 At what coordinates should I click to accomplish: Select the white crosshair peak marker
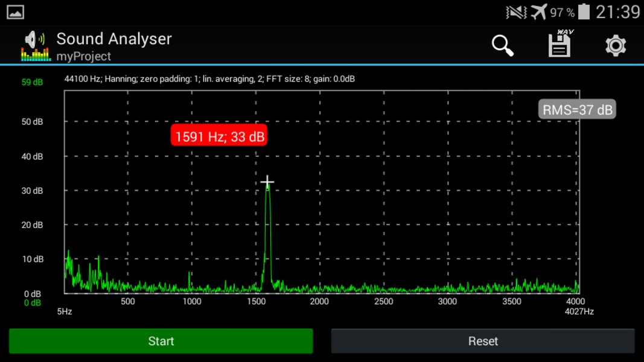point(267,182)
